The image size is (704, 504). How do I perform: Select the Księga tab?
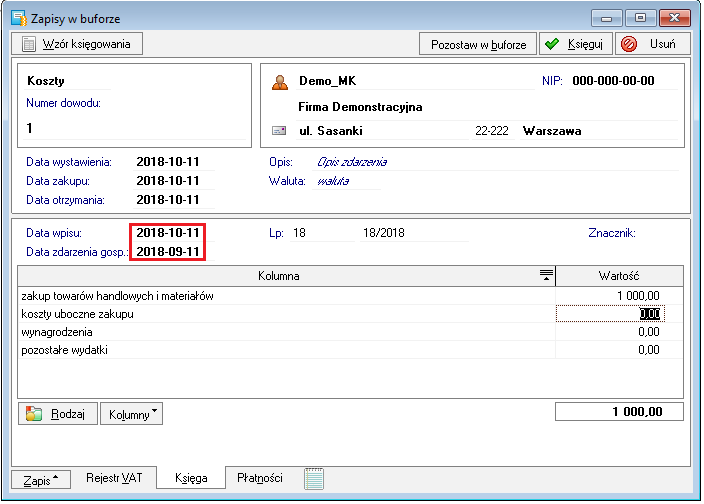(x=191, y=478)
